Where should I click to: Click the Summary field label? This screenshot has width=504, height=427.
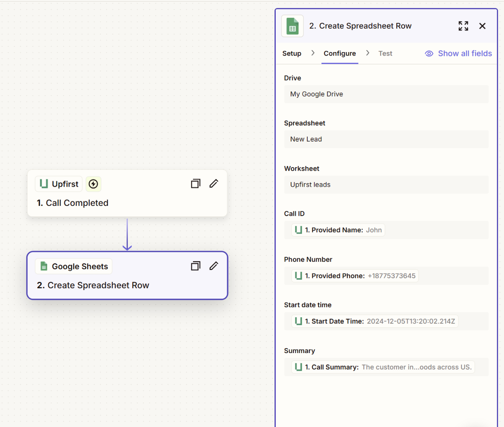299,351
